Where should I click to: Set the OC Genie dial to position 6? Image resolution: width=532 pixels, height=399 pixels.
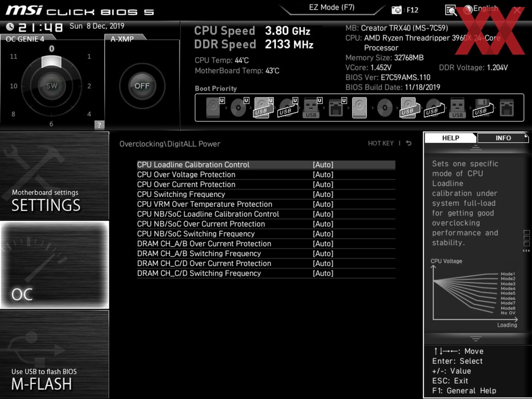51,124
